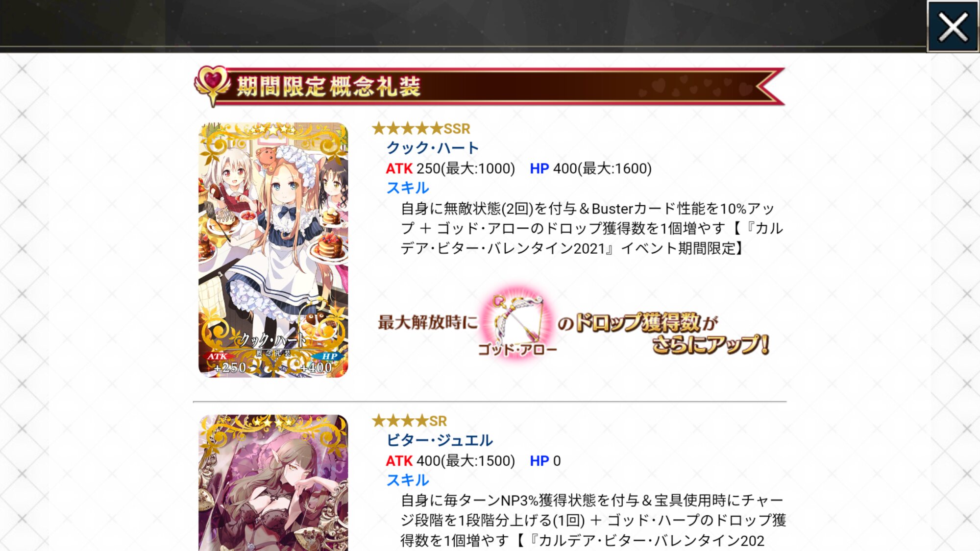Select the ビター・ジュエル card name
Image resolution: width=980 pixels, height=551 pixels.
[440, 440]
